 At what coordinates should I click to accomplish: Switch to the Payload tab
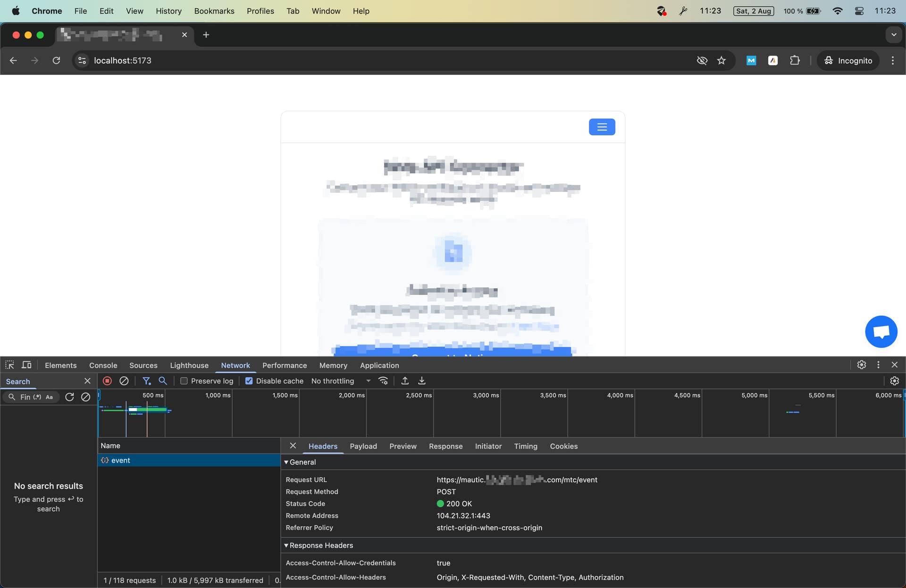coord(363,446)
